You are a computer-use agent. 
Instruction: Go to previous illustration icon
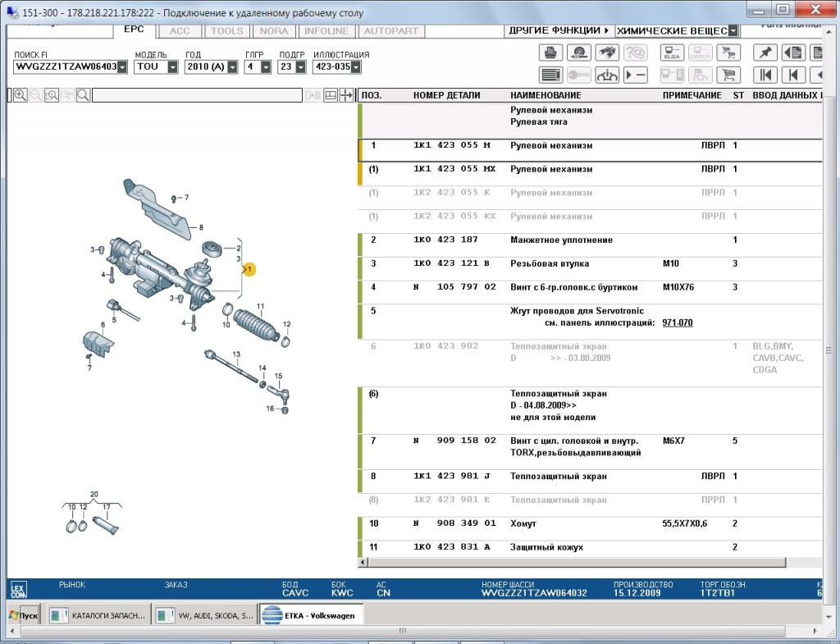coord(793,75)
